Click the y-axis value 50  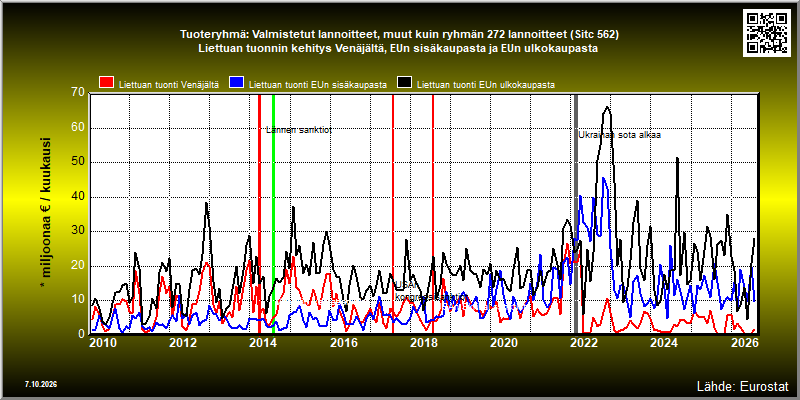point(78,162)
